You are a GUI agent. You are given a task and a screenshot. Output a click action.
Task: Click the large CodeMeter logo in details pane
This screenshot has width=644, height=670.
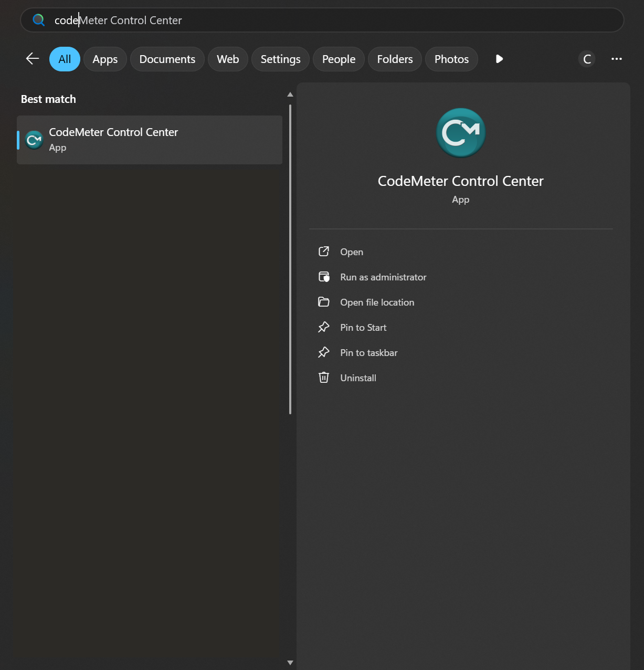(x=461, y=133)
